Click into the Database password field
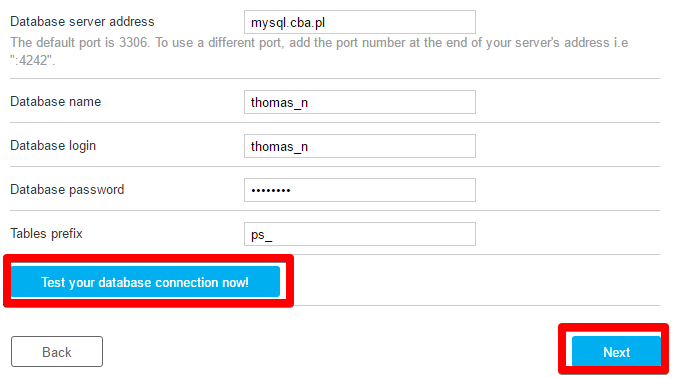 click(x=360, y=190)
